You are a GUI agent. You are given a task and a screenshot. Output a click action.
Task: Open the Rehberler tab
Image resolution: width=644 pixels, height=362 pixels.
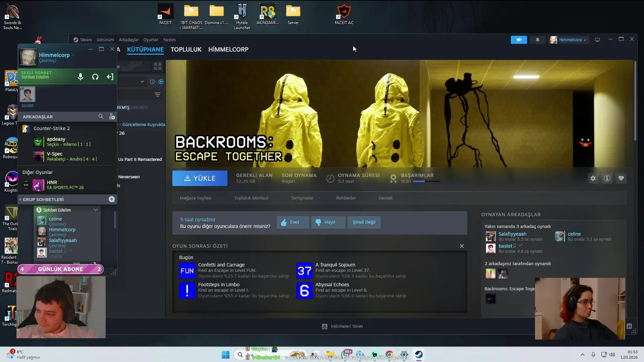coord(346,198)
